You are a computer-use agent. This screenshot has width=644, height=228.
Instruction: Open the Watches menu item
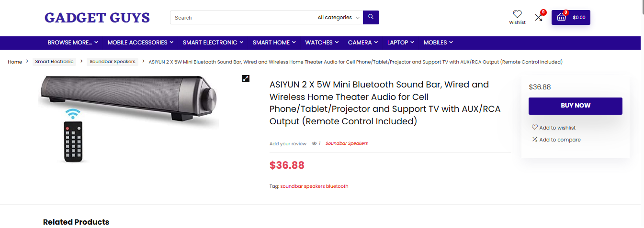[x=321, y=43]
